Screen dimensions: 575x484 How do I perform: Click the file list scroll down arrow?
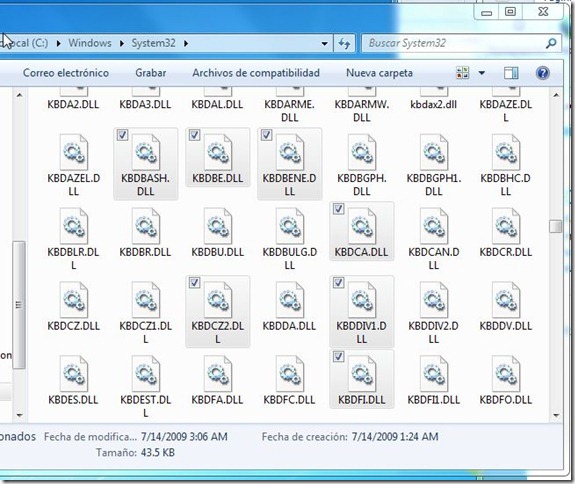(556, 415)
